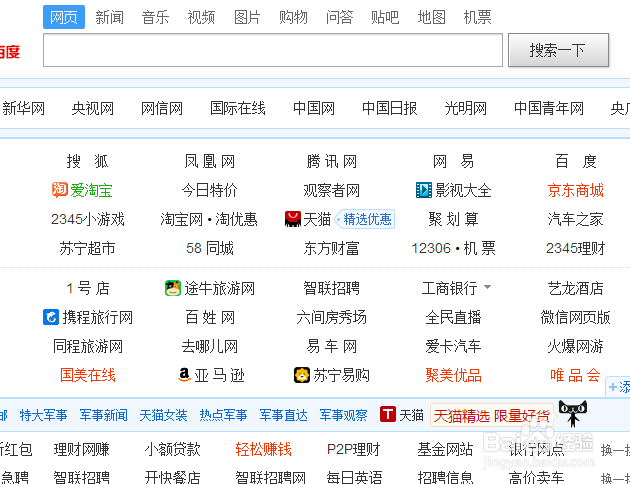Switch to the 新闻 search tab
Image resolution: width=630 pixels, height=484 pixels.
point(109,17)
